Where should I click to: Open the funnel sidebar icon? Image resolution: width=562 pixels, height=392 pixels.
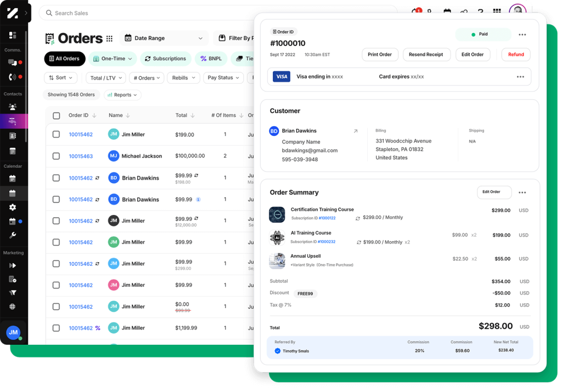click(13, 293)
